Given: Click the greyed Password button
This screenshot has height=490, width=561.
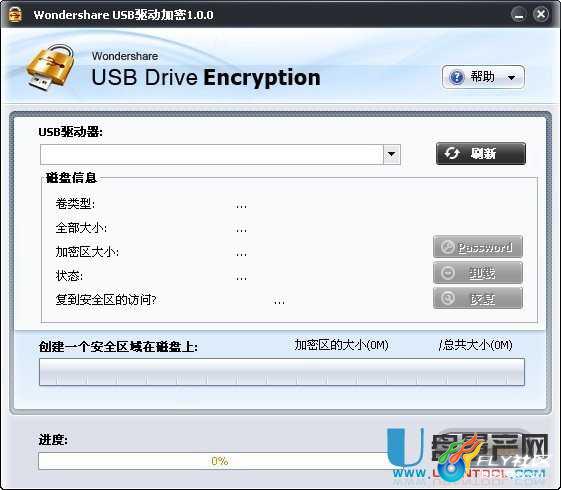Looking at the screenshot, I should point(478,247).
